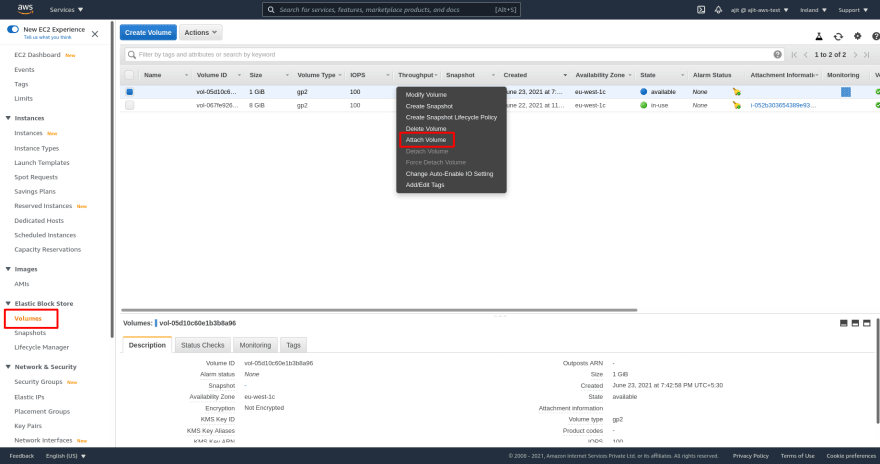Screen dimensions: 880x464
Task: Close the New EC2 Experience banner
Action: click(95, 34)
